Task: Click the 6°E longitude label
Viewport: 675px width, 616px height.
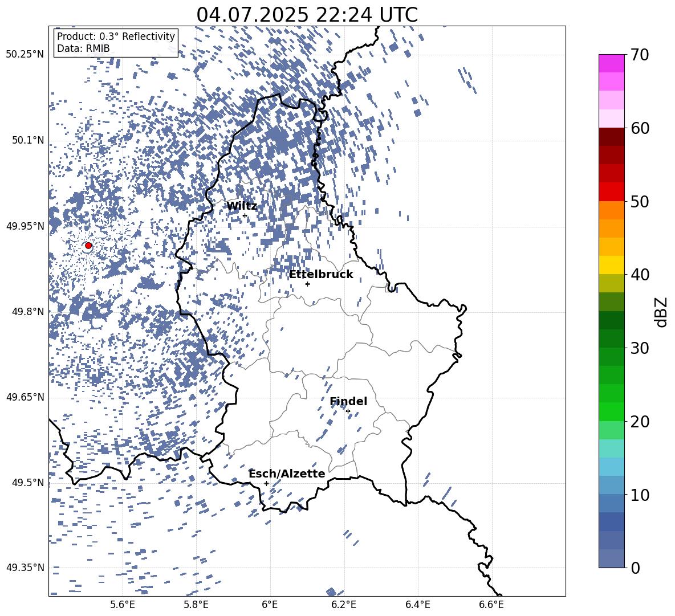Action: (x=270, y=605)
